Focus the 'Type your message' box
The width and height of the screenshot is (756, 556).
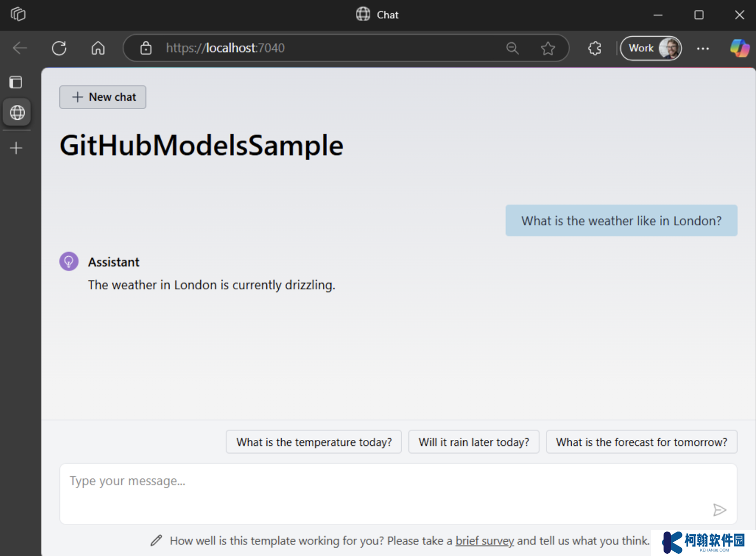click(x=398, y=494)
